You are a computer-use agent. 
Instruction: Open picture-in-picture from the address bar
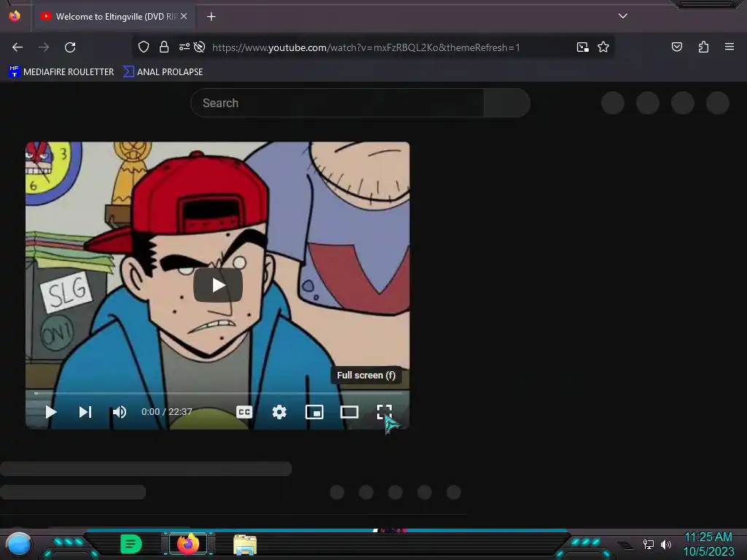tap(583, 47)
